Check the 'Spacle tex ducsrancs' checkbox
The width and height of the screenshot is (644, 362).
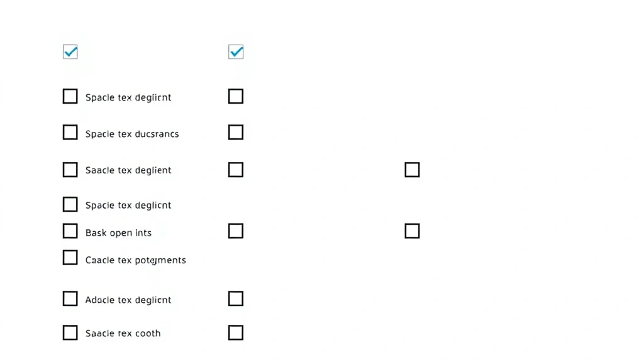pos(70,133)
